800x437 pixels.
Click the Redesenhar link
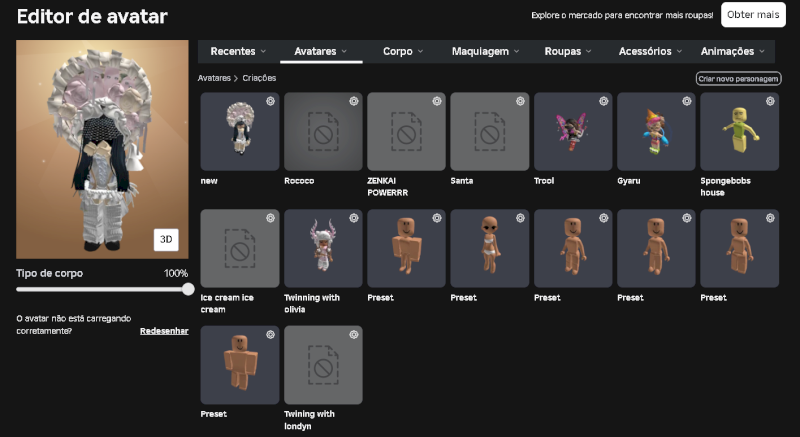point(164,331)
